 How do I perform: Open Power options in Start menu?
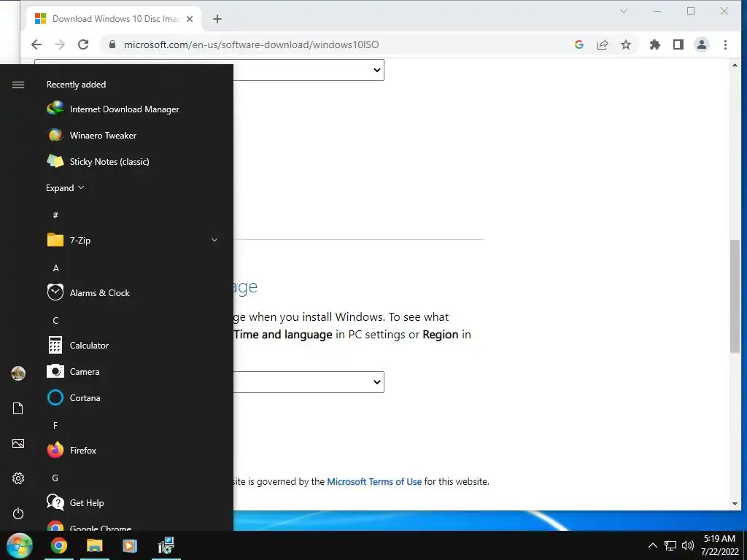[18, 513]
